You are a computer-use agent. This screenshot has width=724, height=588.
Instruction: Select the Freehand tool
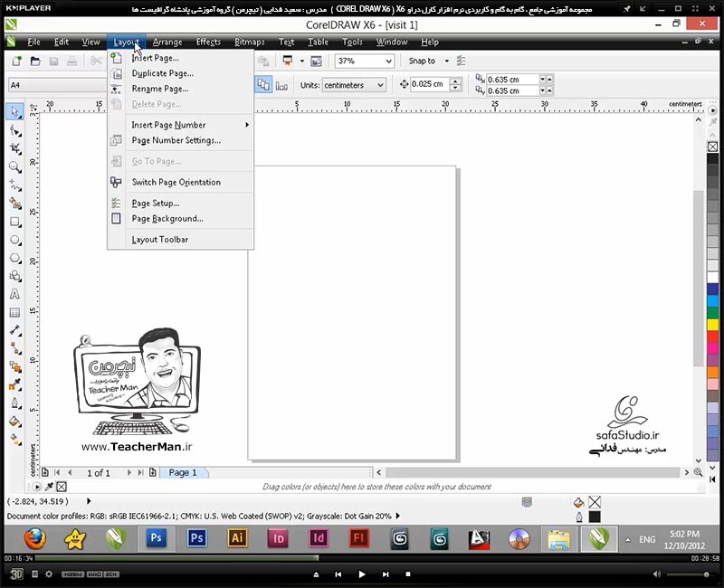(14, 185)
